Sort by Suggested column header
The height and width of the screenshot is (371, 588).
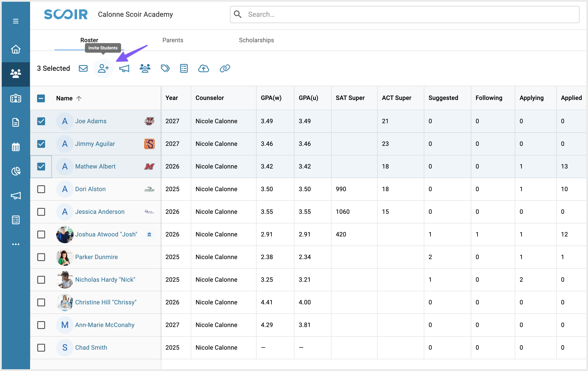[x=443, y=98]
